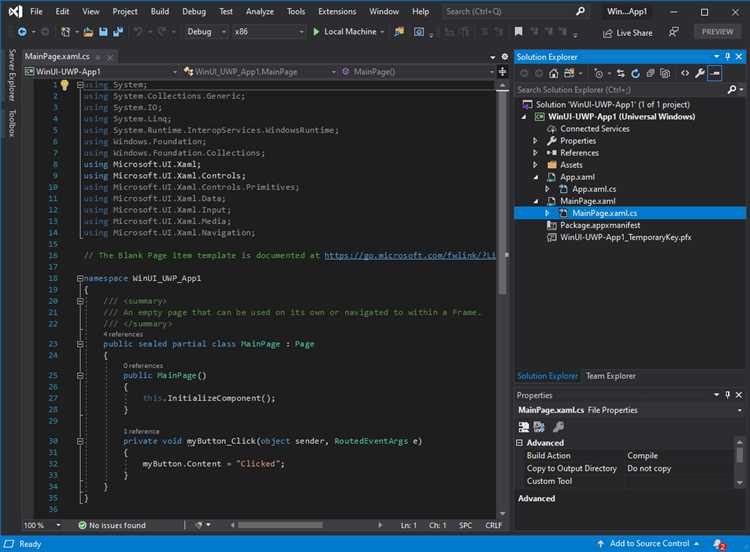Click the Switch Views icon in Solution Explorer
The width and height of the screenshot is (750, 552).
pyautogui.click(x=568, y=73)
